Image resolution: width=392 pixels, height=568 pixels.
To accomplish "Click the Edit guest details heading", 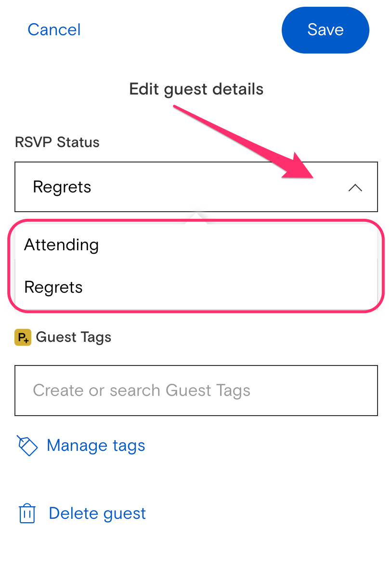I will click(196, 90).
